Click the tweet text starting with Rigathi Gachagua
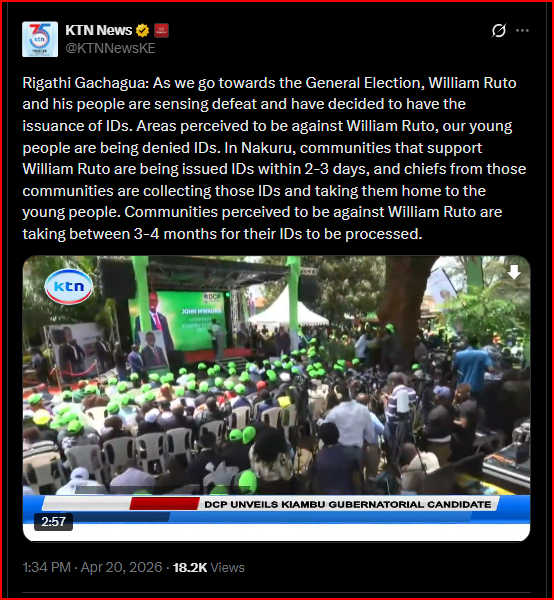 coord(274,158)
